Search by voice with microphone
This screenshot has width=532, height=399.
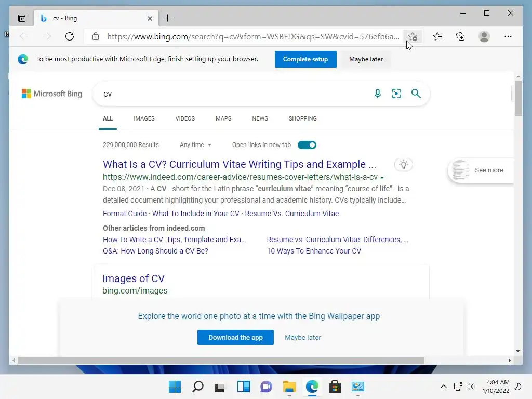click(378, 94)
